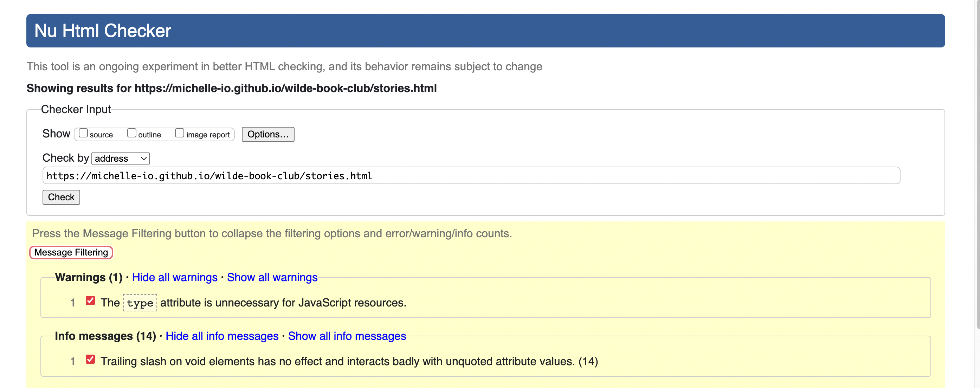980x388 pixels.
Task: Enable the outline checkbox
Action: (x=131, y=133)
